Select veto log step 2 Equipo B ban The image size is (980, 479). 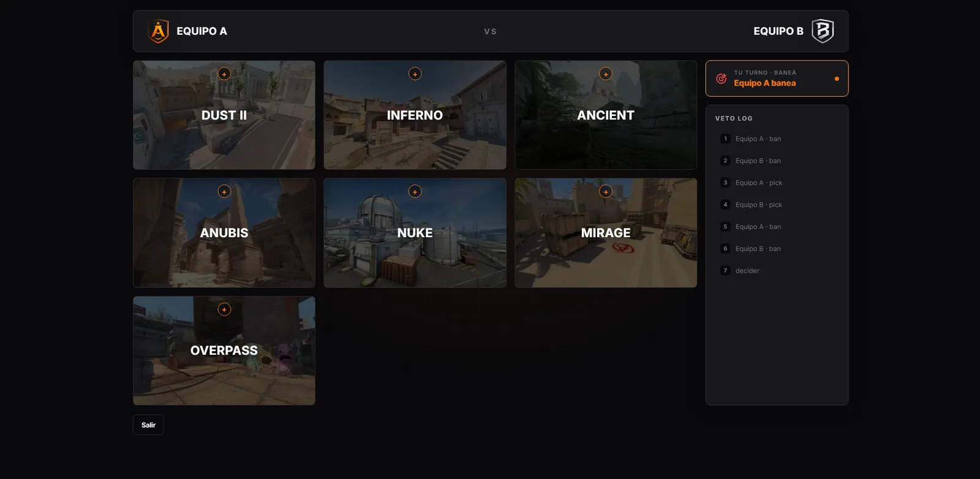777,161
